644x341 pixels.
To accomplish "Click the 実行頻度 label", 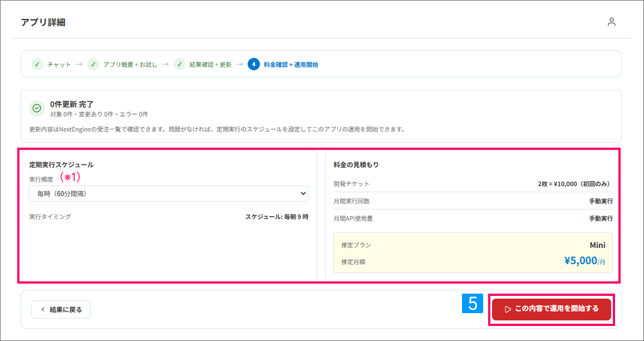I will click(x=41, y=179).
